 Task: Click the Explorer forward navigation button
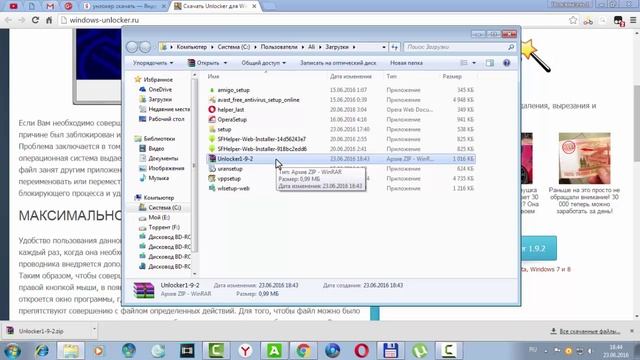pos(145,47)
